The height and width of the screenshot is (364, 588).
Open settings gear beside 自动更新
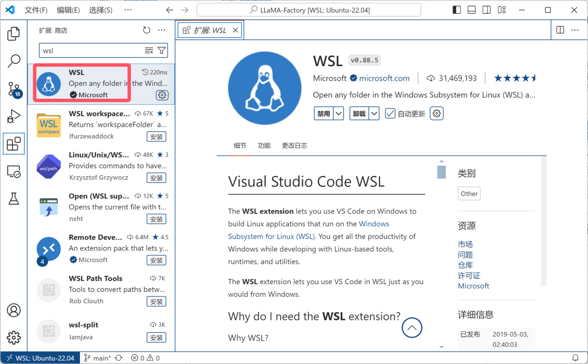click(x=437, y=113)
